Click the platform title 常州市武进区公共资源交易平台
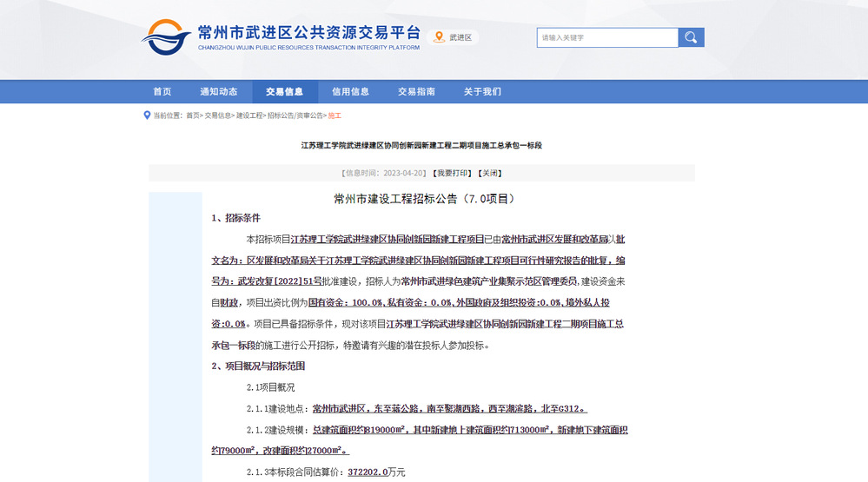Screen dimensions: 868x482 click(309, 33)
